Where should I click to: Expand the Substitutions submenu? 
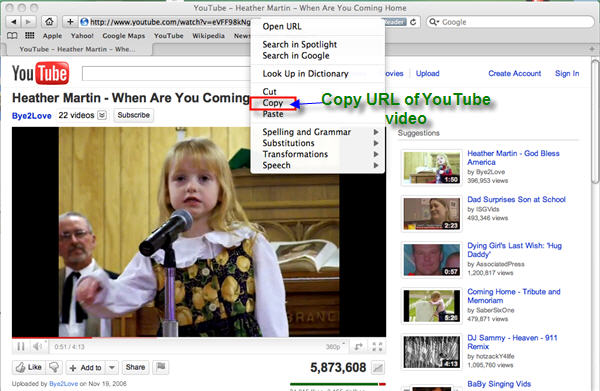376,143
